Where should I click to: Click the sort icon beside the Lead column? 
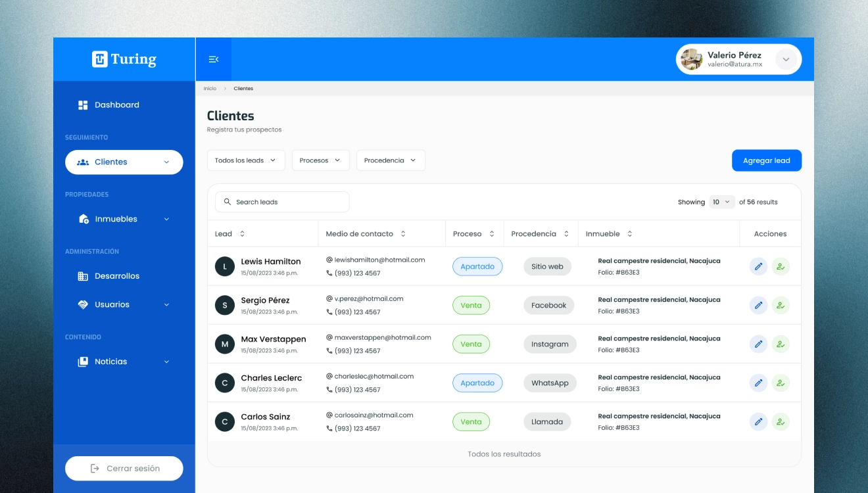pos(242,234)
